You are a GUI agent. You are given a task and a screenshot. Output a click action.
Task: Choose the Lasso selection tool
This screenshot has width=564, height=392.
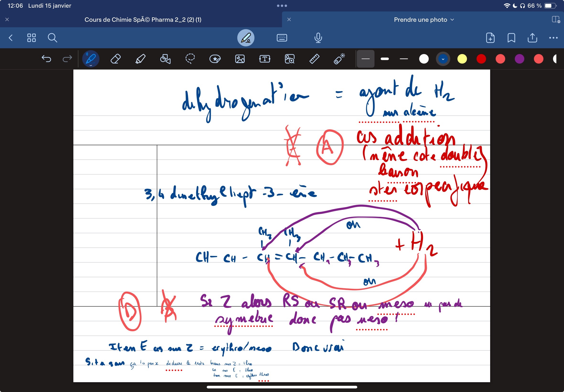(190, 59)
